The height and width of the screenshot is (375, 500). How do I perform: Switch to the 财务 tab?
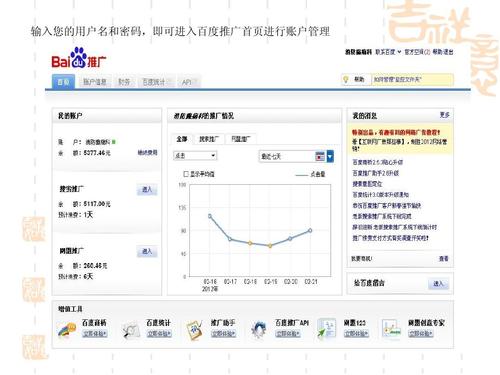tap(124, 82)
